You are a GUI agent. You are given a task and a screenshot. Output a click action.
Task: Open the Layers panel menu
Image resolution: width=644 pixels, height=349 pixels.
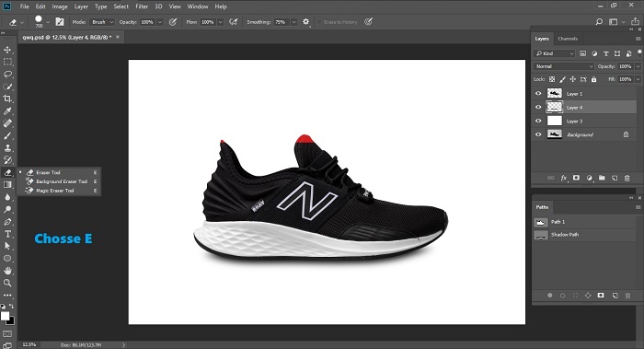pos(638,39)
